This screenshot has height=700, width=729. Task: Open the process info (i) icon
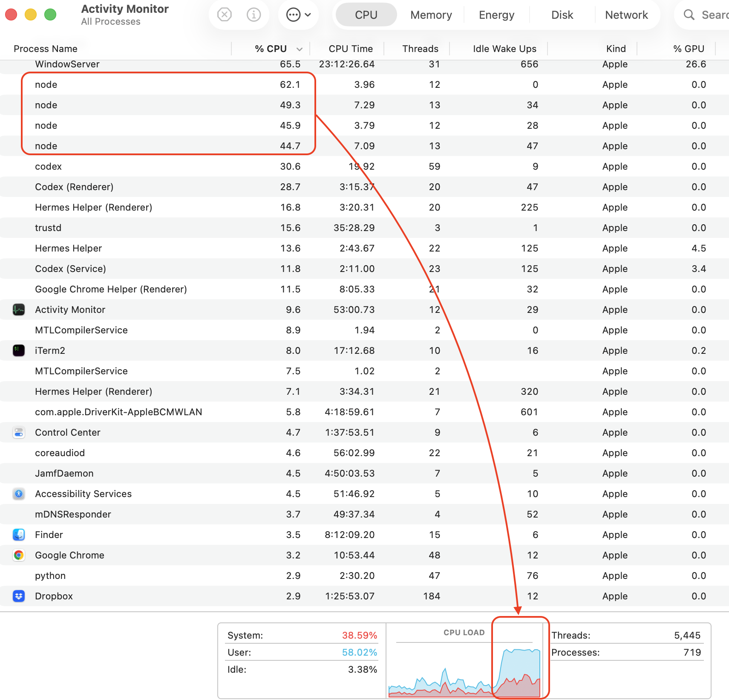point(254,15)
